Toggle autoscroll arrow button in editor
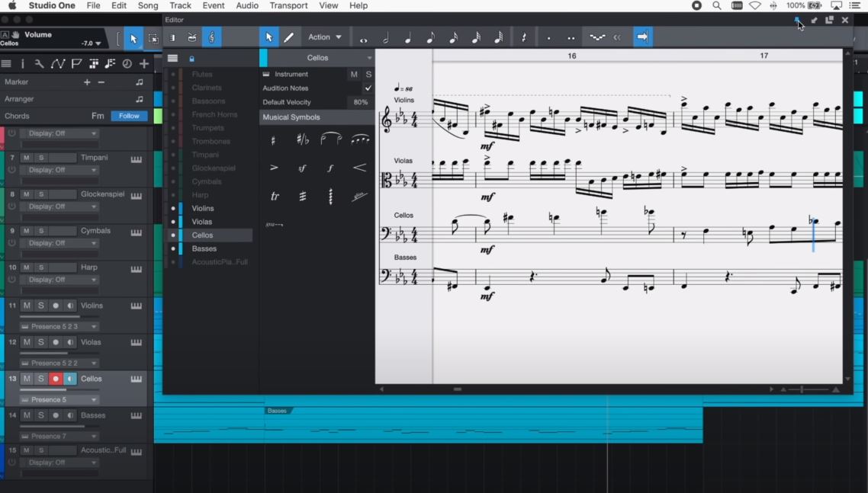 642,37
